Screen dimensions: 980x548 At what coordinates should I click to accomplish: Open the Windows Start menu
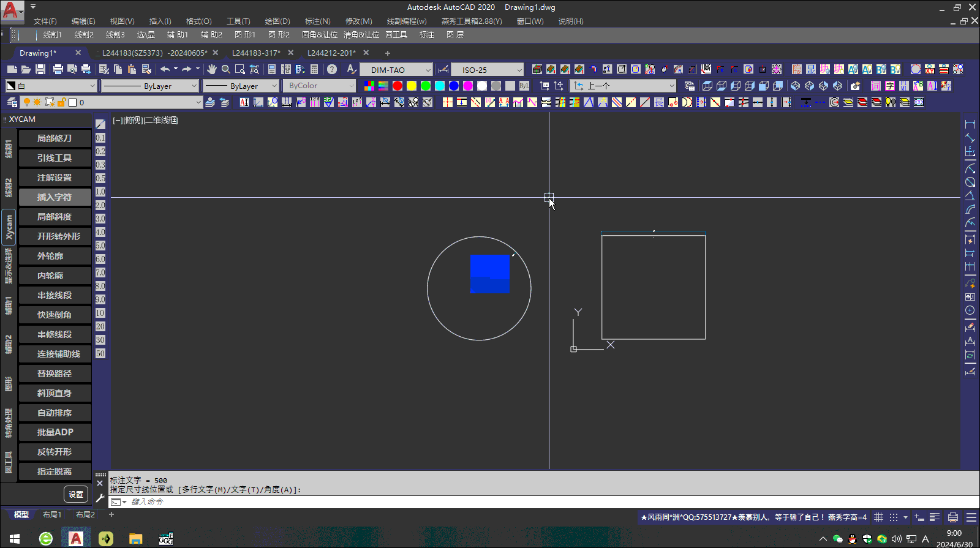pos(15,539)
